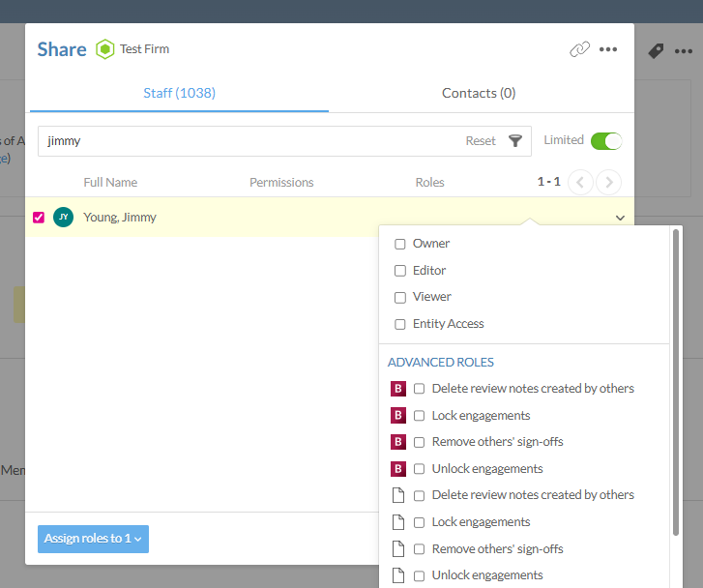Click document icon beside Delete review notes

pyautogui.click(x=398, y=495)
